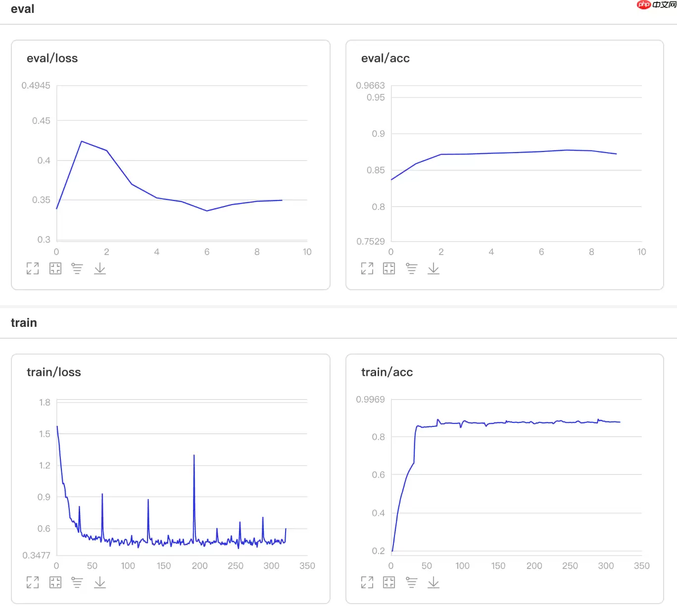Maximize the eval/acc chart
The height and width of the screenshot is (616, 677).
367,268
